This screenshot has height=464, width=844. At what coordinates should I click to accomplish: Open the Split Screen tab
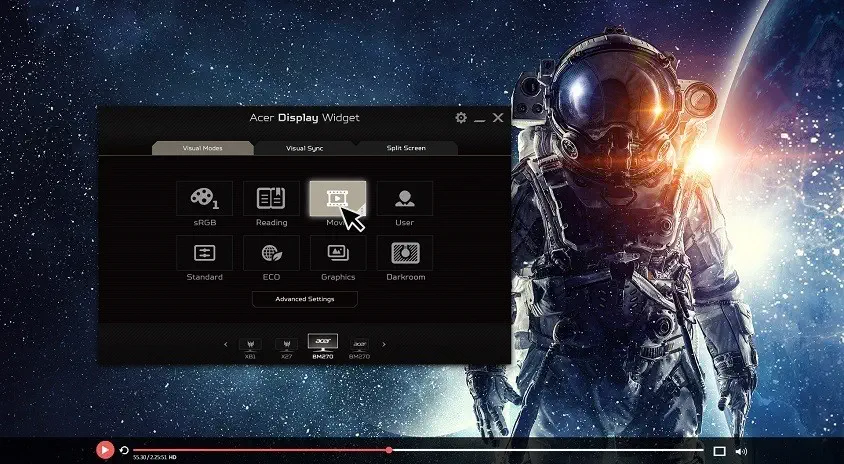[x=406, y=148]
